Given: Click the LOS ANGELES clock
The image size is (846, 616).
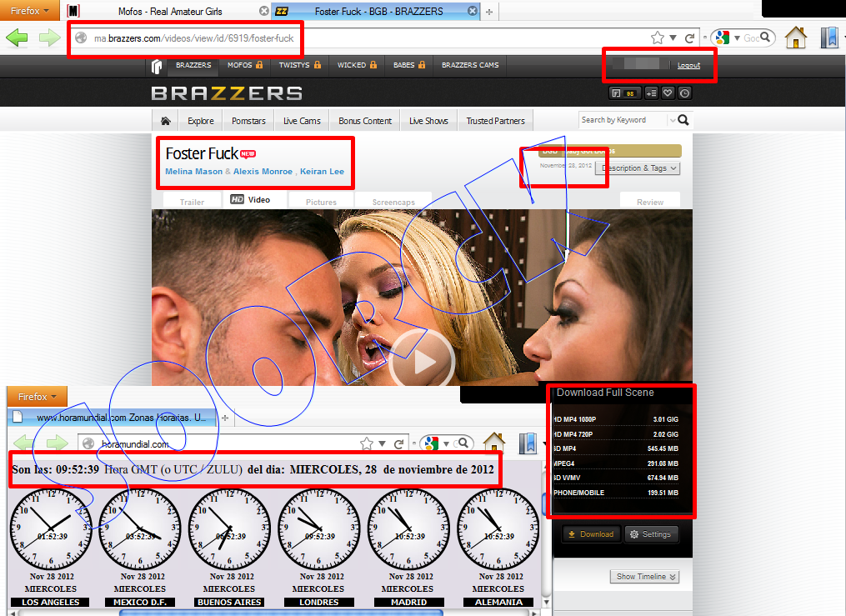Looking at the screenshot, I should point(51,528).
